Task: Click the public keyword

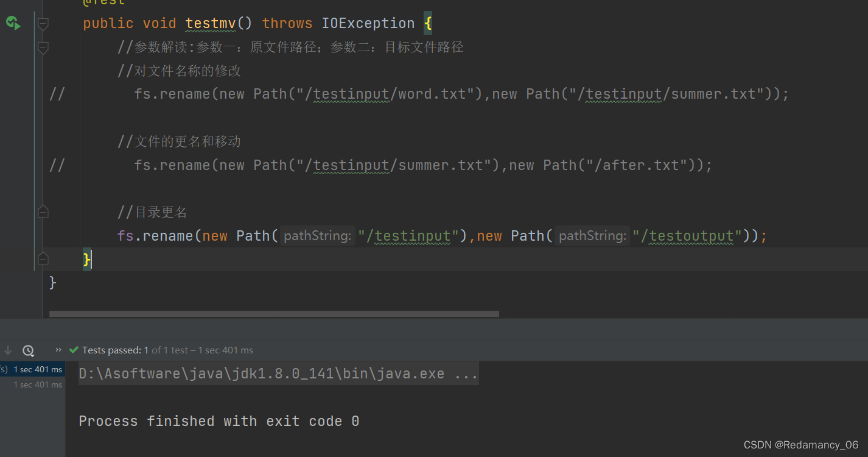Action: click(108, 24)
